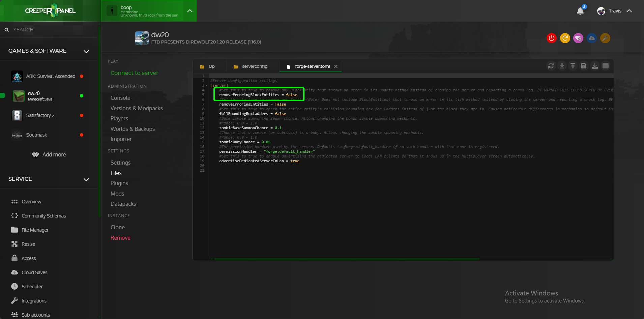Click Connect to server link
644x319 pixels.
134,73
